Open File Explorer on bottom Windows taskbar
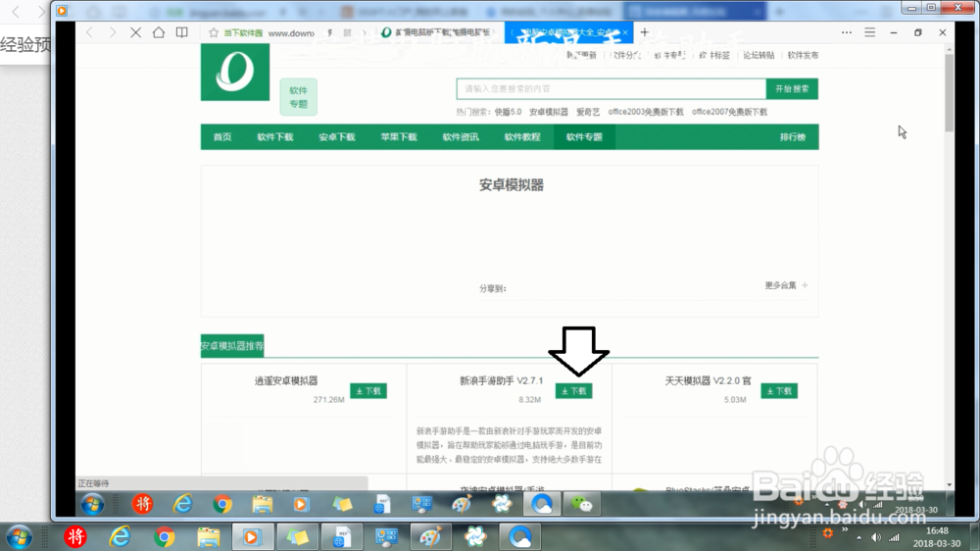 (x=208, y=537)
